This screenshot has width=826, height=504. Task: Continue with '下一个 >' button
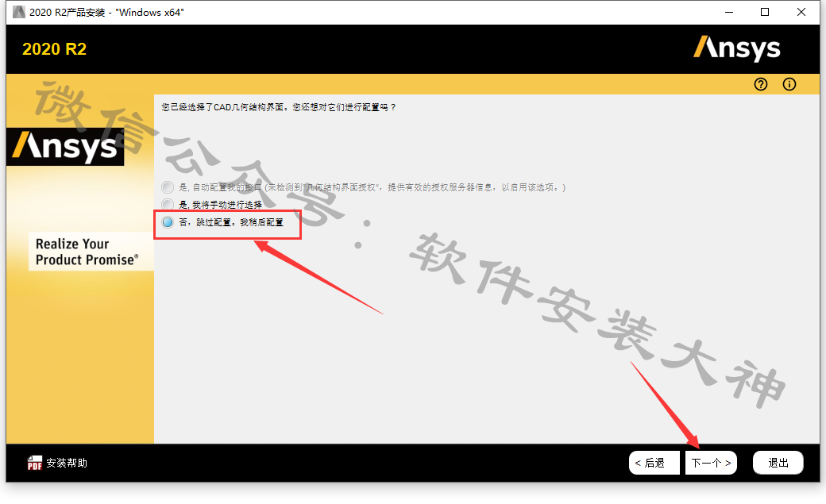click(711, 463)
